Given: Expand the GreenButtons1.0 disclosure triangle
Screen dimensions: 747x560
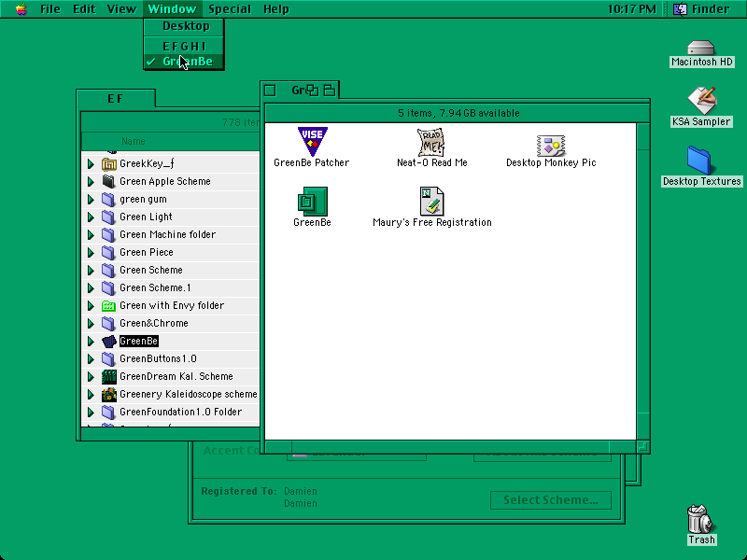Looking at the screenshot, I should 91,359.
